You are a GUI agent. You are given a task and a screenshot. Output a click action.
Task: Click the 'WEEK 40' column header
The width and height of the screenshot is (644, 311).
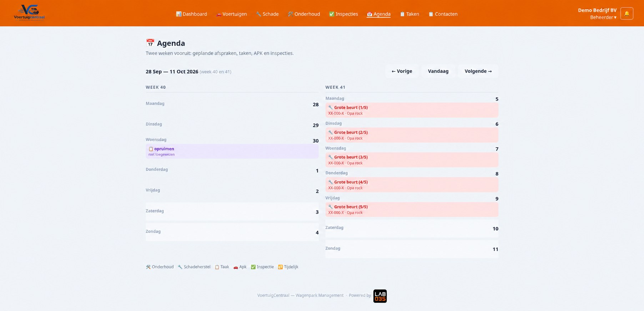[156, 87]
